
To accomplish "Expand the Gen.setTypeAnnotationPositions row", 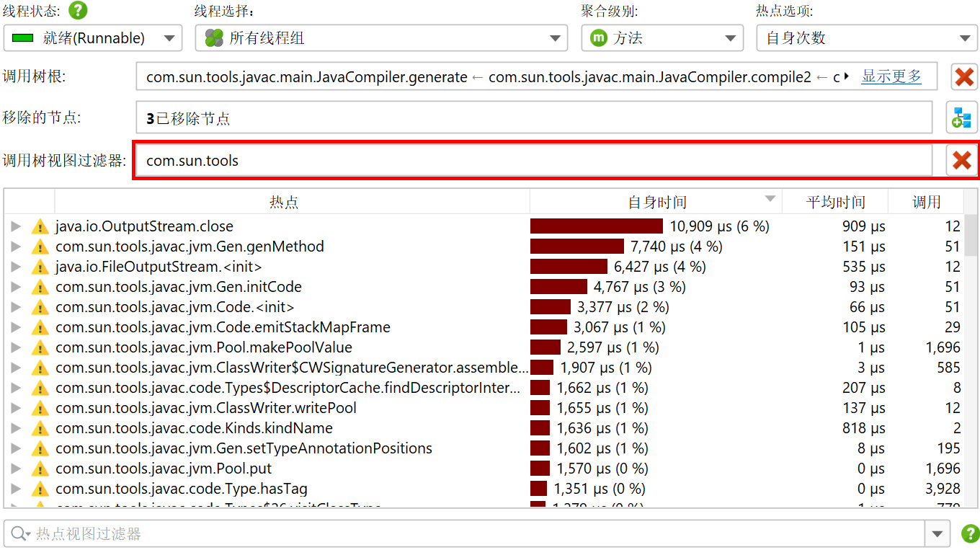I will 16,448.
